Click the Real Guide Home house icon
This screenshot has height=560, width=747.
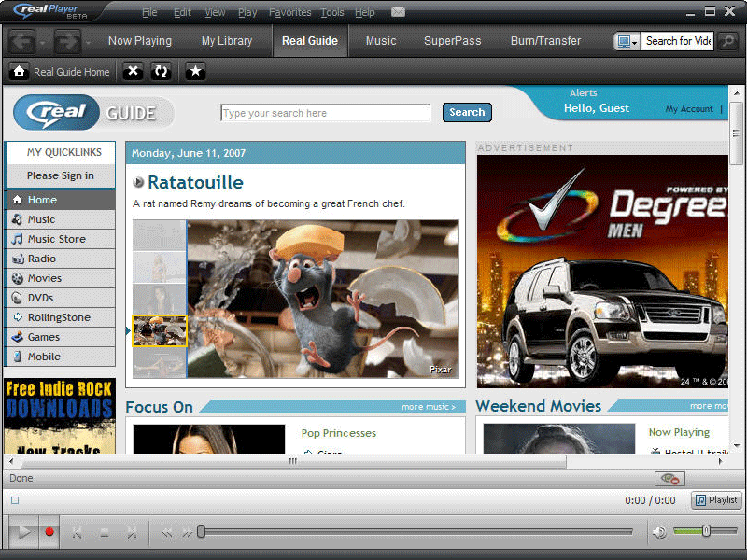click(19, 72)
